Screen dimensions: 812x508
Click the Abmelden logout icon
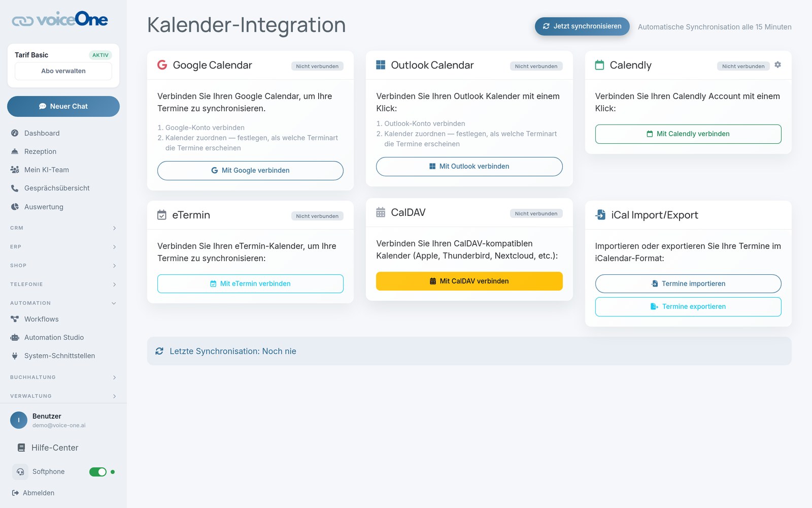point(15,493)
